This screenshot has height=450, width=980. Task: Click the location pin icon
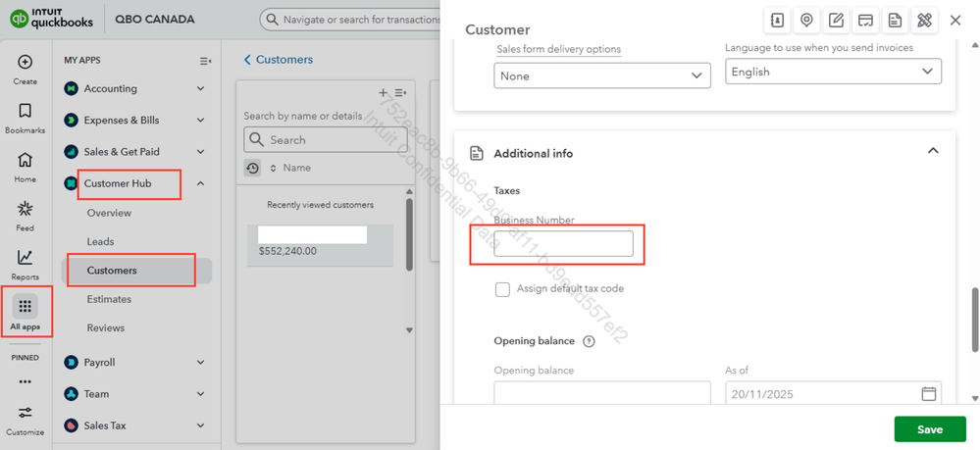pos(806,20)
